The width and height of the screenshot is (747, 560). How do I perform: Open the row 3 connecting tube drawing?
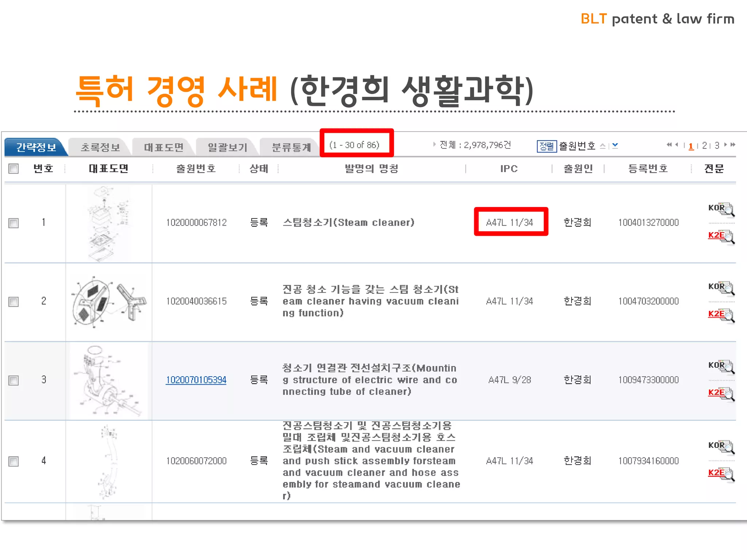pos(109,381)
